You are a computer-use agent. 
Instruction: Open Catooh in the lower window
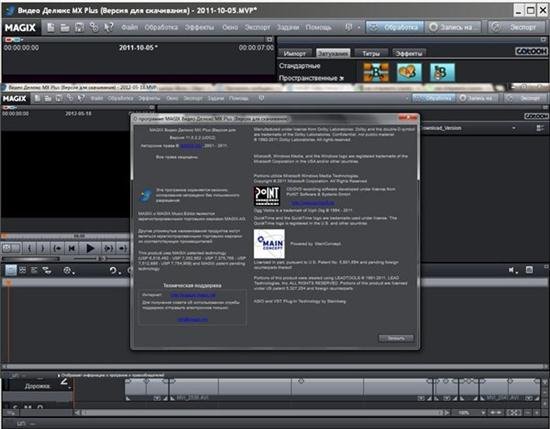pyautogui.click(x=536, y=116)
